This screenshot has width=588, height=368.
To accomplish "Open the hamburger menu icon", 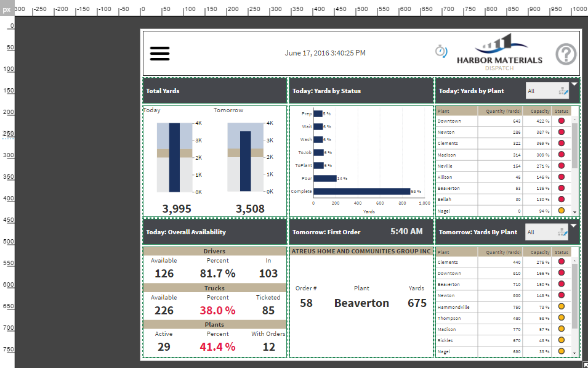I will [x=159, y=54].
